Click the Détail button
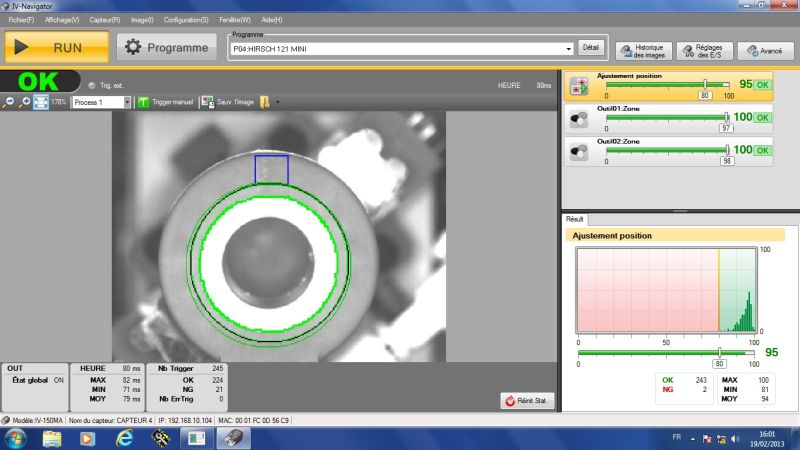Screen dimensions: 800x450 pos(590,48)
